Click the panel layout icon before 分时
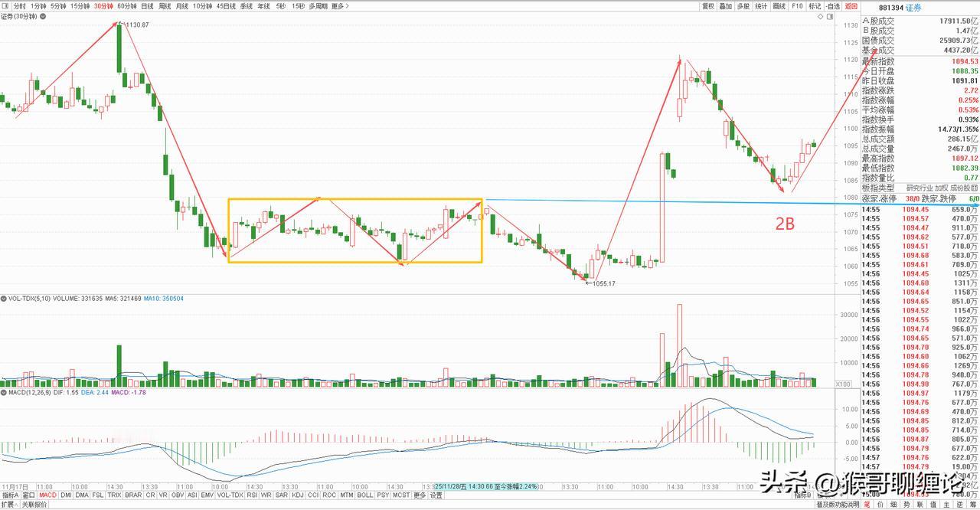Screen dimensions: 980x510 5,6
